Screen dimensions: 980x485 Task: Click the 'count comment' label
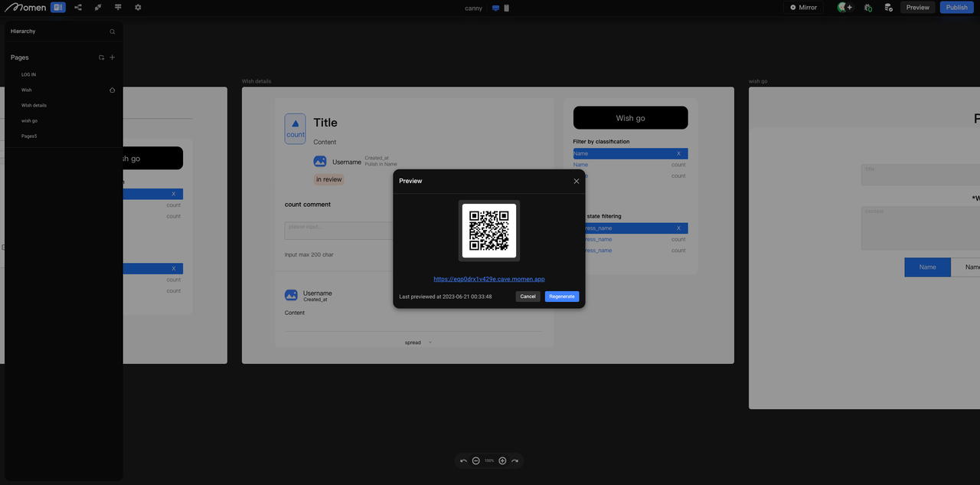point(308,205)
